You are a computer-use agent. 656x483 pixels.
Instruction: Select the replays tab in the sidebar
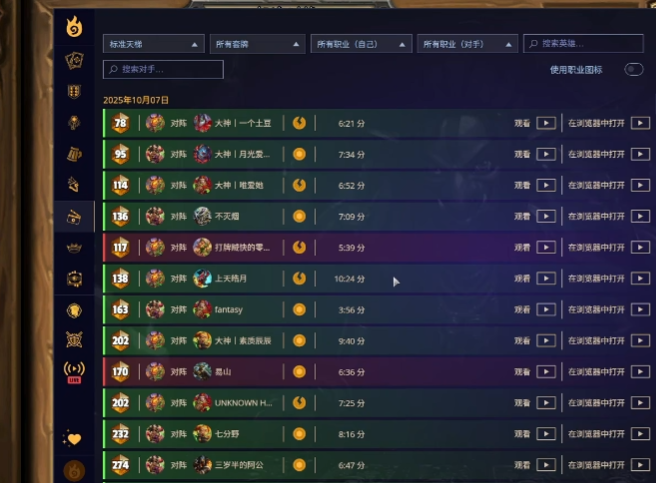tap(74, 217)
